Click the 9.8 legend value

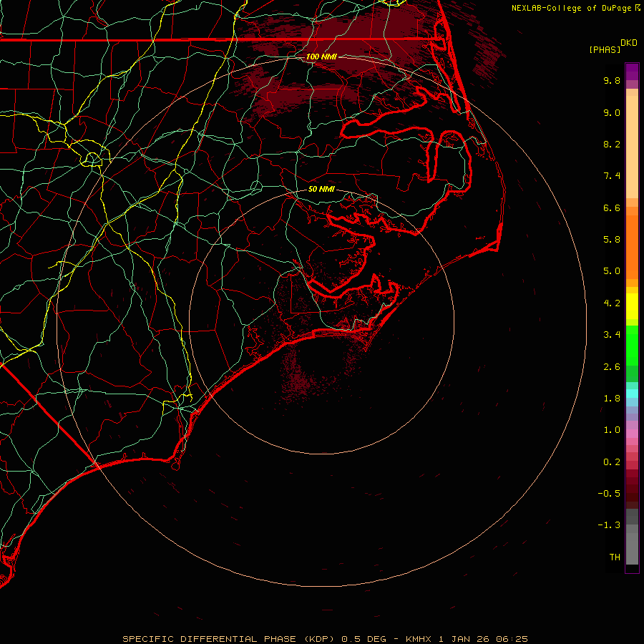pyautogui.click(x=612, y=80)
